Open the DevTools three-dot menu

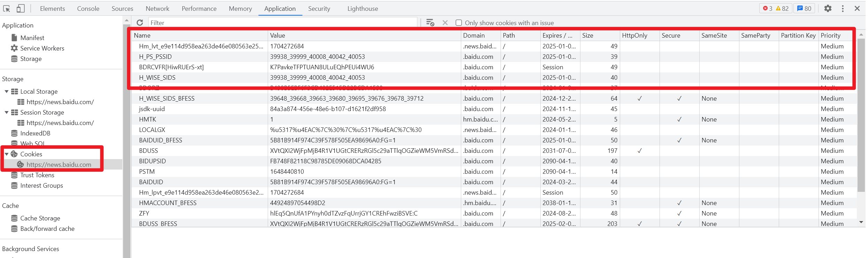click(843, 8)
